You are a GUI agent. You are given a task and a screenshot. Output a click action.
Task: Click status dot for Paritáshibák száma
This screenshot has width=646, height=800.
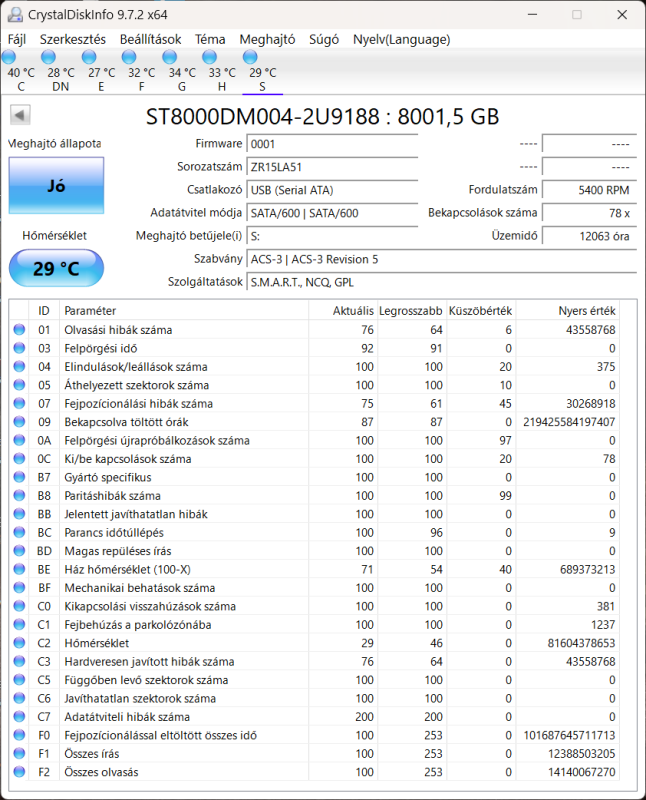19,495
